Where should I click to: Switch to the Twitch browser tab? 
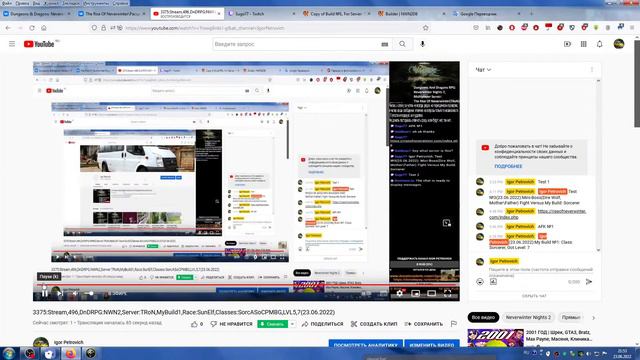(262, 13)
